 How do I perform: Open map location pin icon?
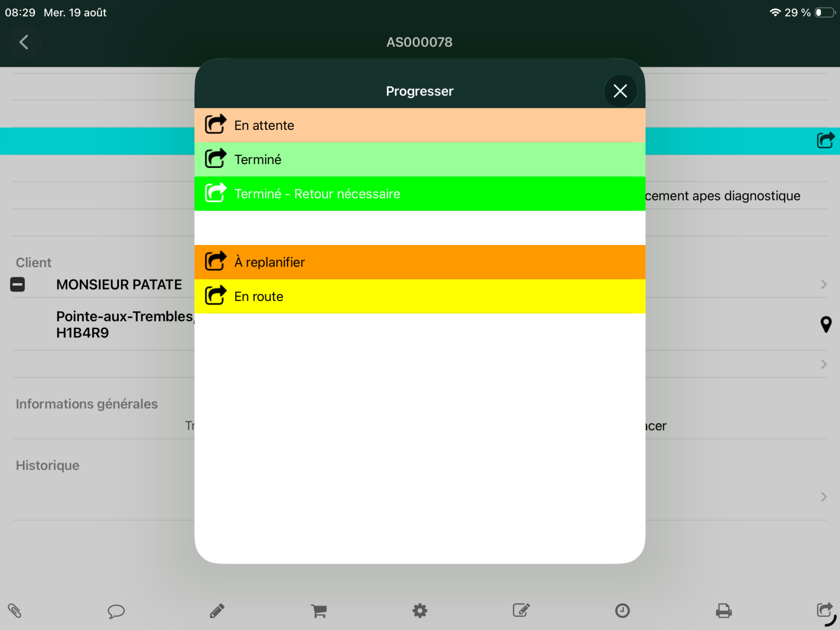(826, 324)
